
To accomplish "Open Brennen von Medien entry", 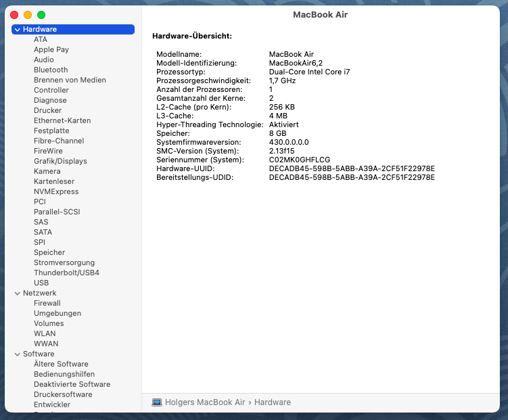I will pyautogui.click(x=70, y=80).
